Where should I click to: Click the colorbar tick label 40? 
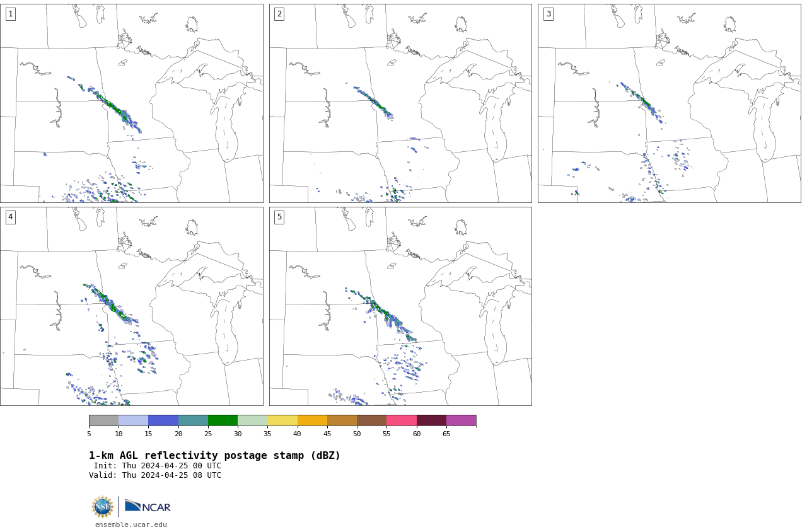point(298,434)
